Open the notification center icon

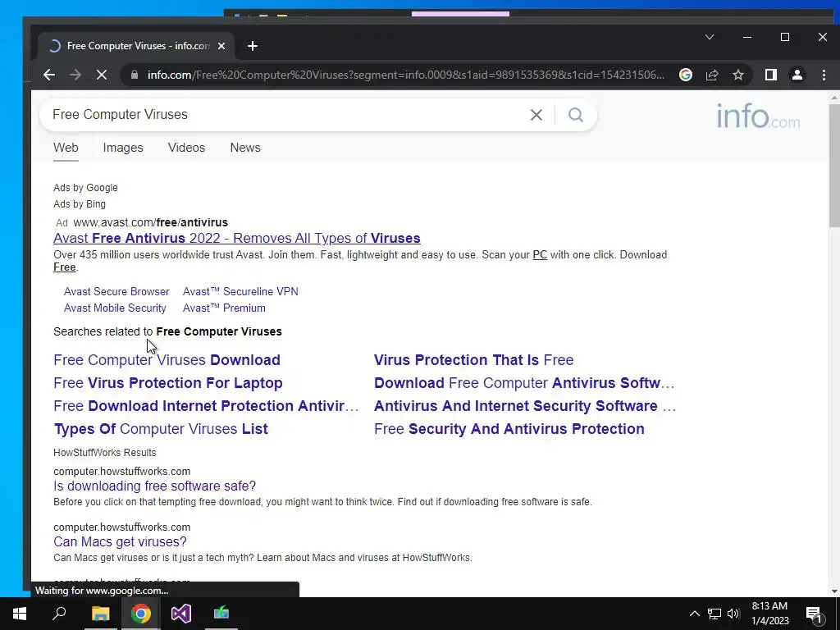coord(815,614)
